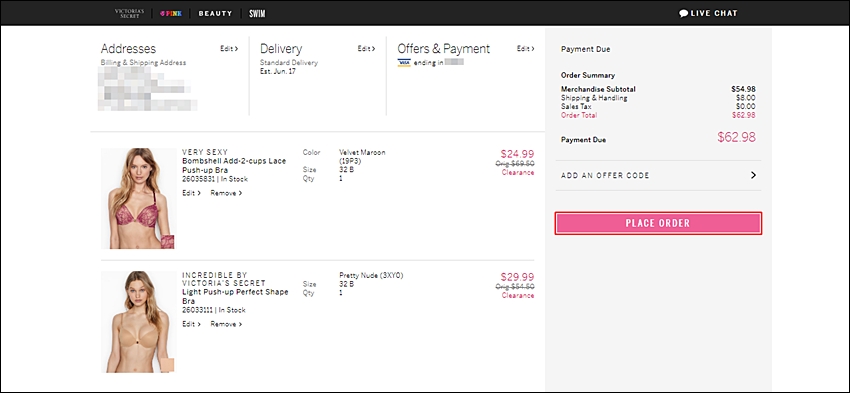Edit the Delivery section
Screen dimensions: 850x393
[366, 49]
